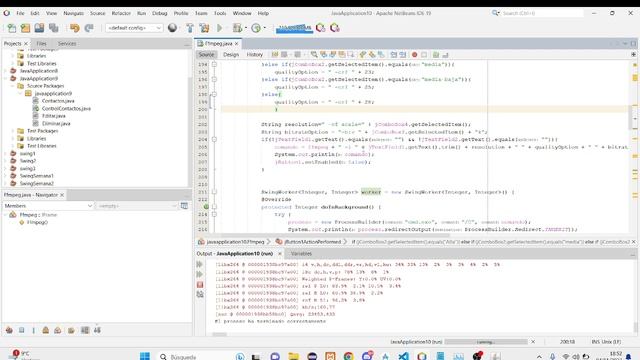Select the Ffmpeg() constructor in Navigator
This screenshot has height=360, width=640.
coord(37,222)
